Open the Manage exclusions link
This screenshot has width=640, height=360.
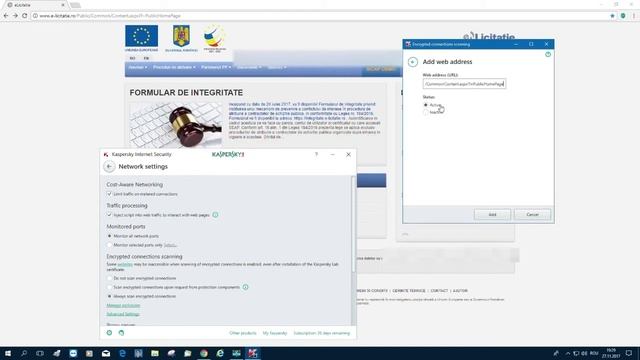pos(123,305)
